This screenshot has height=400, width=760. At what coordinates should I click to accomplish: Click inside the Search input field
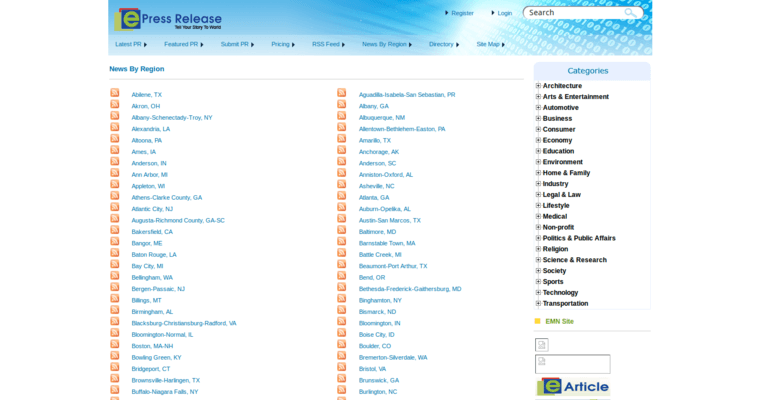point(574,13)
